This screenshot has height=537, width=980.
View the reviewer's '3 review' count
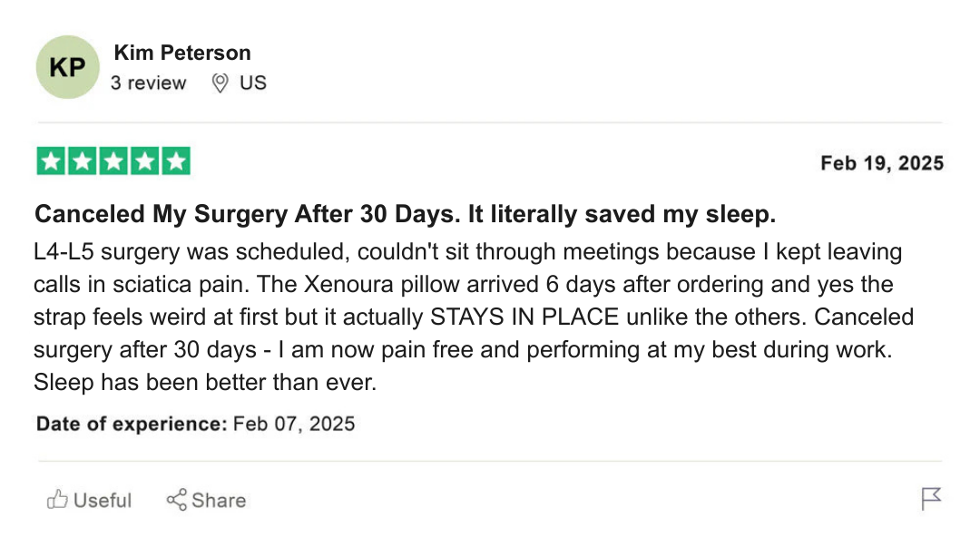point(148,83)
